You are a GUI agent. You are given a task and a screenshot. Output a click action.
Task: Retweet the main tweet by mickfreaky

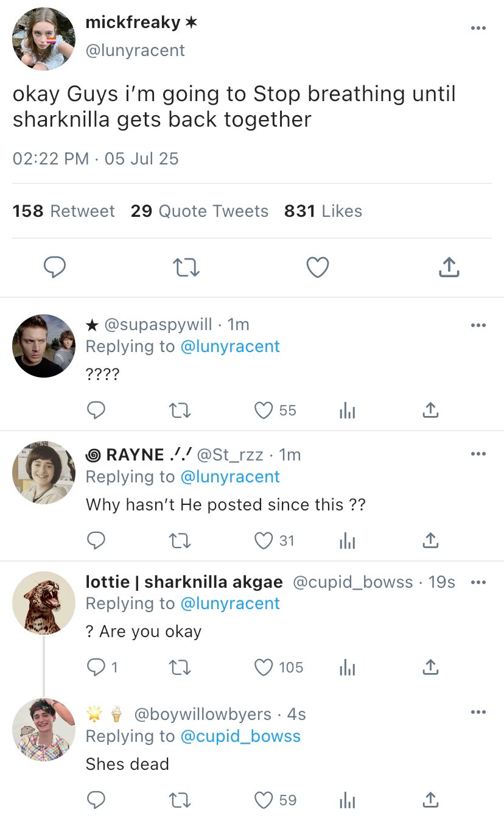tap(186, 267)
